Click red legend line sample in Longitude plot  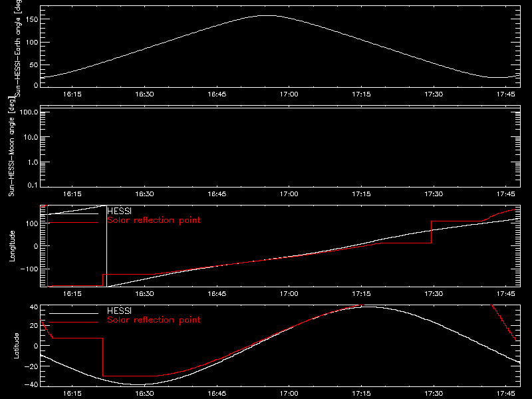74,223
